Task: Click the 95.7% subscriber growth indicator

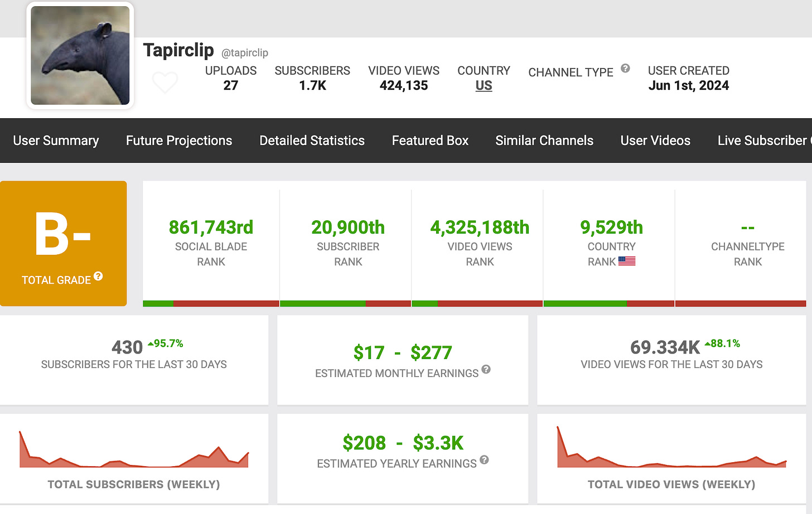Action: (166, 343)
